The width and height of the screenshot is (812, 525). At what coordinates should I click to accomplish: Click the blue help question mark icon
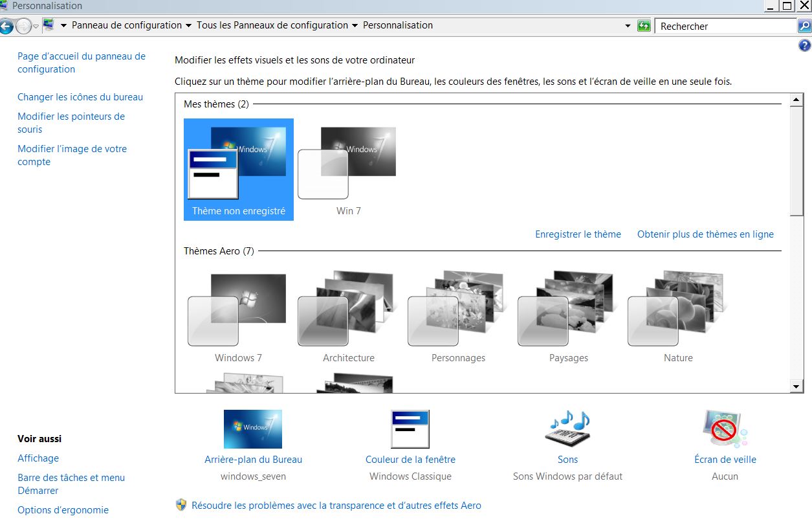point(804,45)
